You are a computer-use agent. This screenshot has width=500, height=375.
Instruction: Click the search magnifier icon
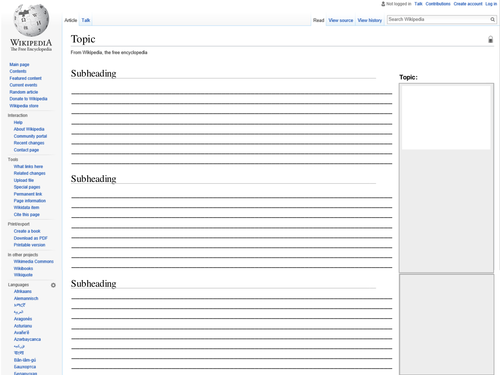point(492,20)
